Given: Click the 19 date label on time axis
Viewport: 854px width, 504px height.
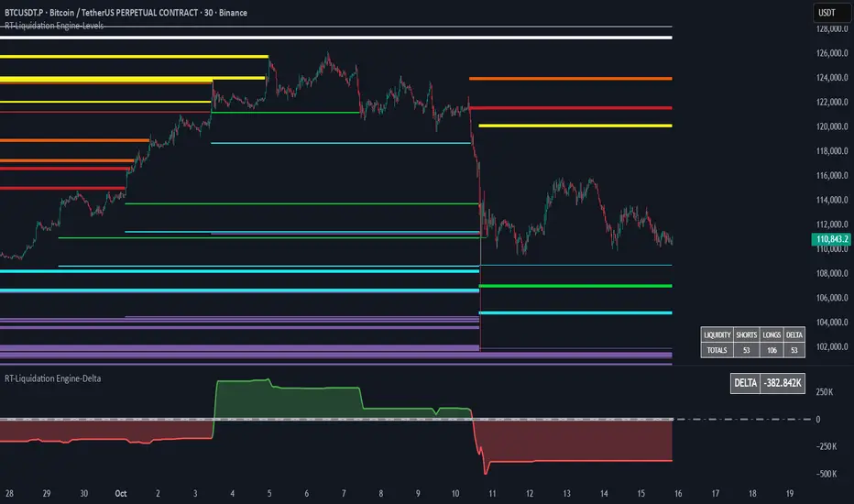Looking at the screenshot, I should tap(789, 493).
